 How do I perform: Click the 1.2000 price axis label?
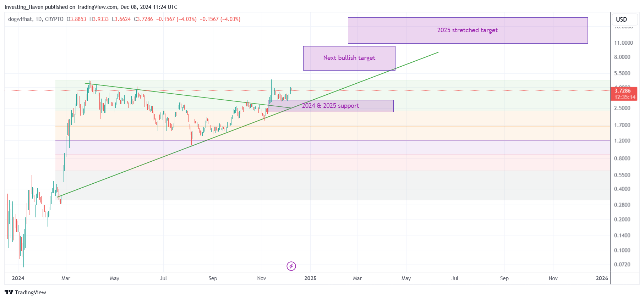pyautogui.click(x=622, y=141)
